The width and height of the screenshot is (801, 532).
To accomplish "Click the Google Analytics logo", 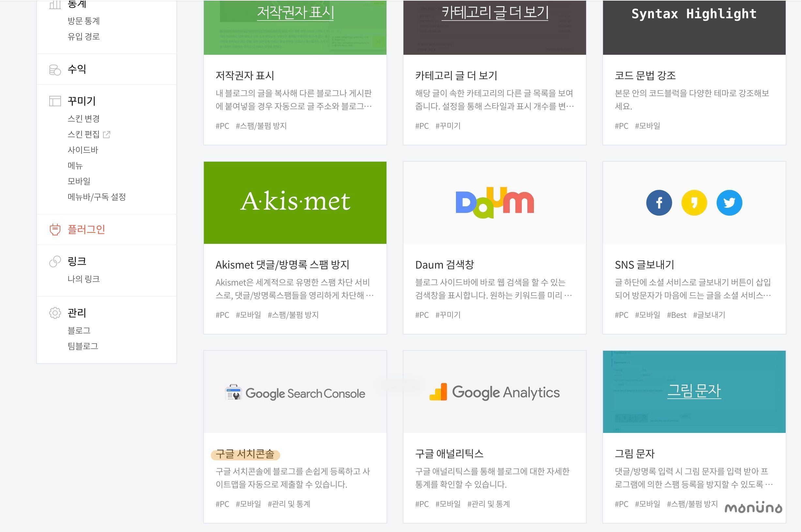I will pyautogui.click(x=494, y=392).
